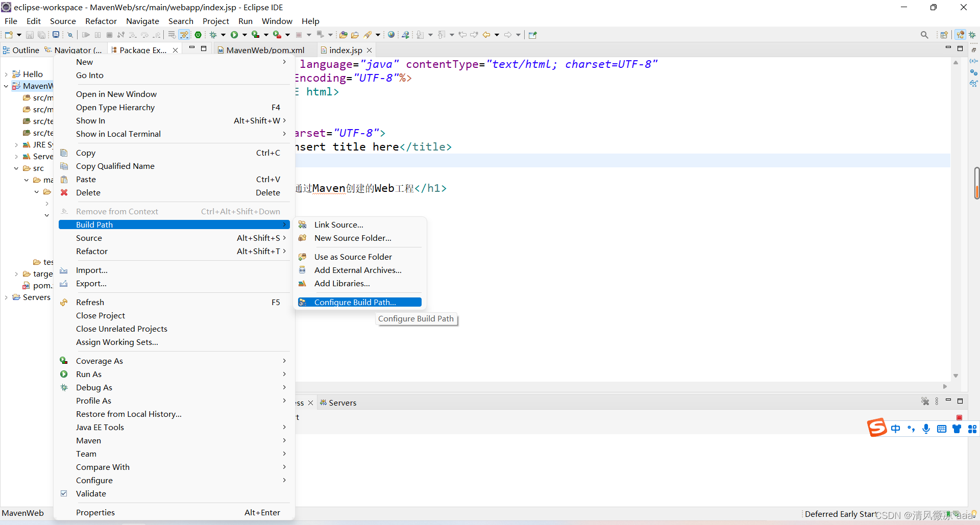
Task: Click the Sogou input method S logo
Action: 877,428
